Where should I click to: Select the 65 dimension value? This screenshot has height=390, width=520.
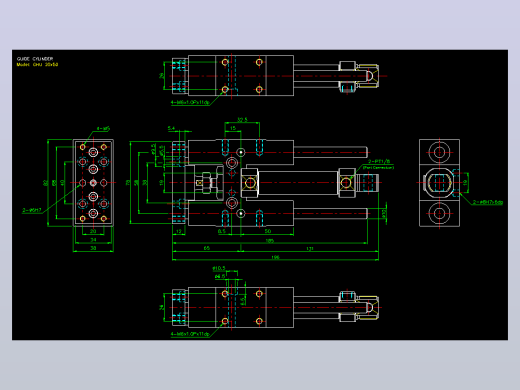pyautogui.click(x=207, y=248)
